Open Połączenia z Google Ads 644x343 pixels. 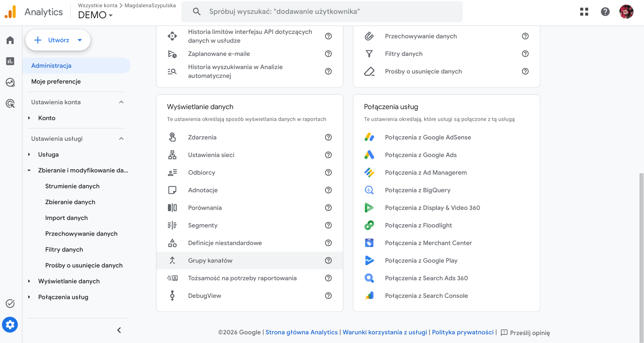coord(421,155)
